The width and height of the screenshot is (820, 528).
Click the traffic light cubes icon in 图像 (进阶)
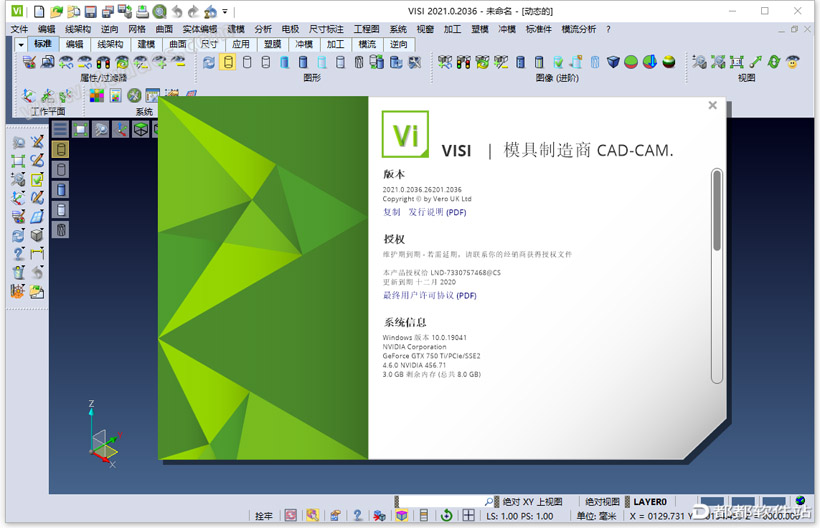(x=463, y=63)
